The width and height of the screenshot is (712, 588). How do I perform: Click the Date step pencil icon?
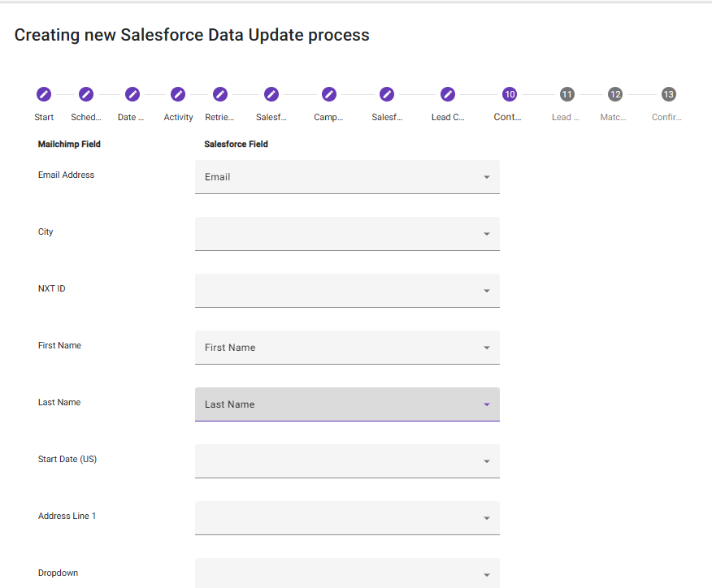click(132, 94)
